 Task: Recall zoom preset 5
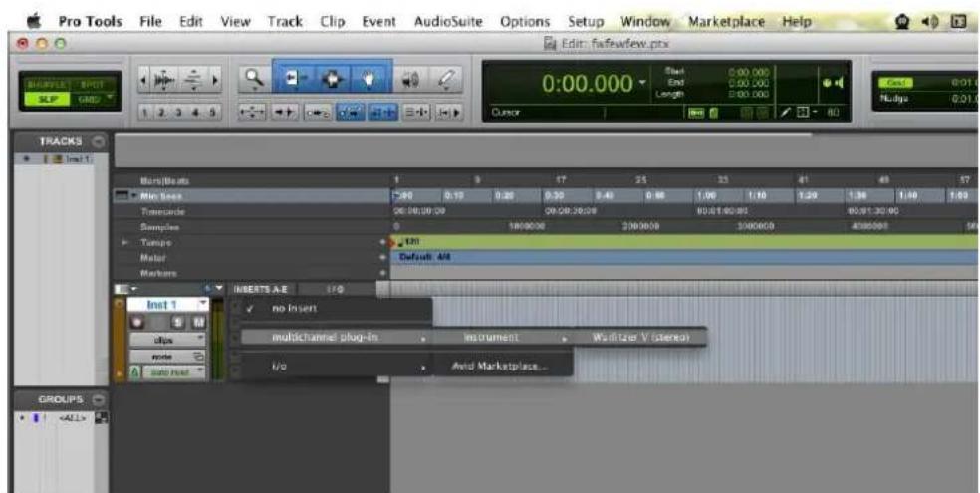[x=212, y=112]
